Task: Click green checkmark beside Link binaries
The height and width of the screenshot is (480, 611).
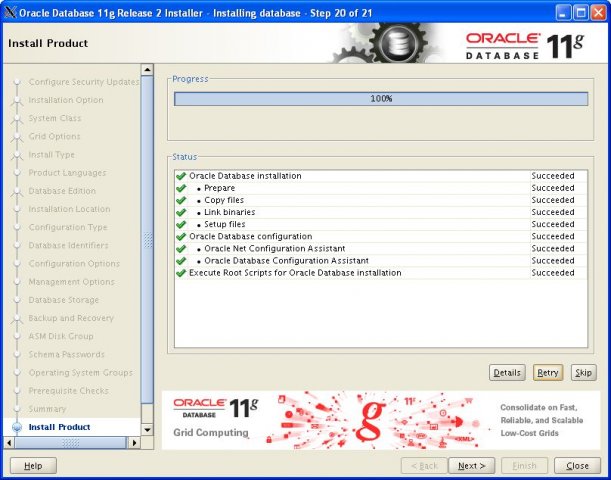Action: click(x=181, y=212)
